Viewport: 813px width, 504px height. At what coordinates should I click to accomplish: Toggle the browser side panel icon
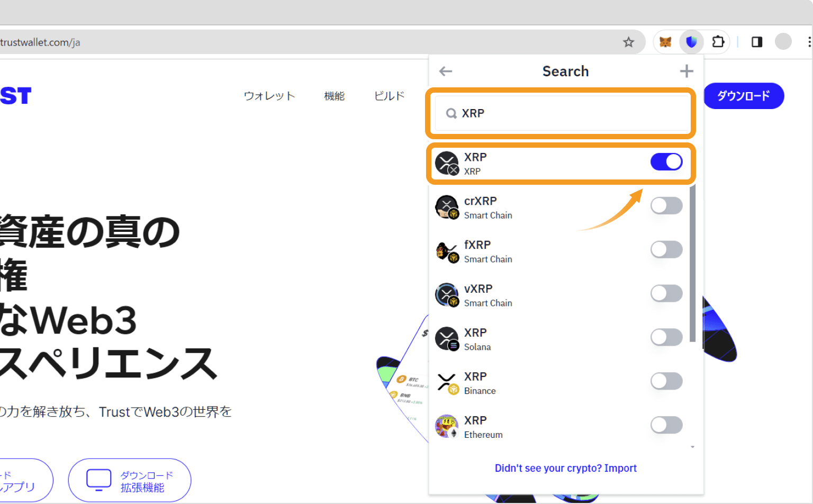coord(757,42)
